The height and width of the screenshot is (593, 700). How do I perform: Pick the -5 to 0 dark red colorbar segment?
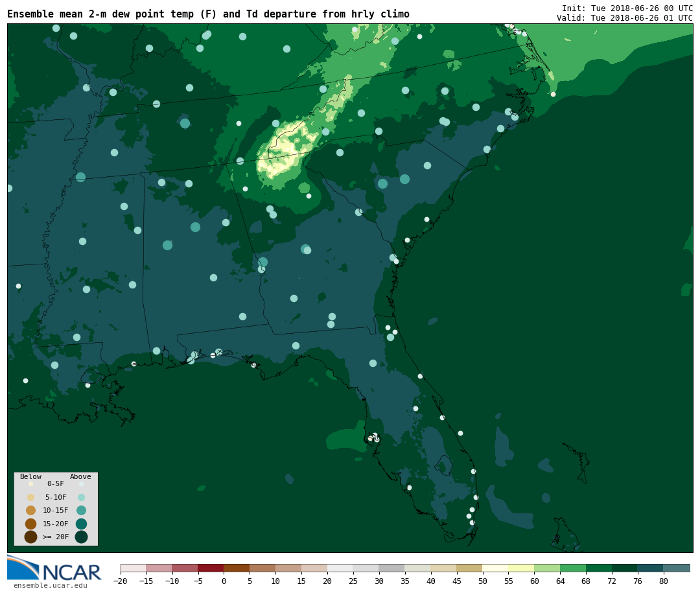(211, 568)
